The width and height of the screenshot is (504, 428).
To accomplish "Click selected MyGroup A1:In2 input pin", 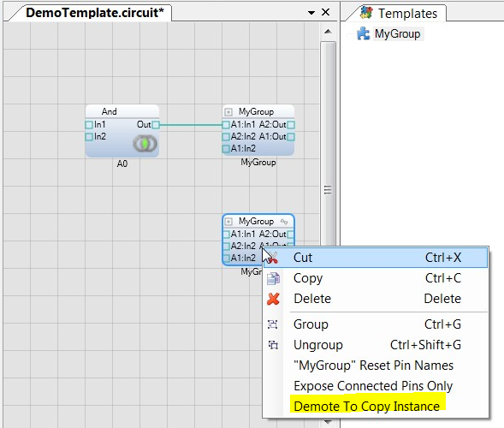I will pyautogui.click(x=226, y=259).
